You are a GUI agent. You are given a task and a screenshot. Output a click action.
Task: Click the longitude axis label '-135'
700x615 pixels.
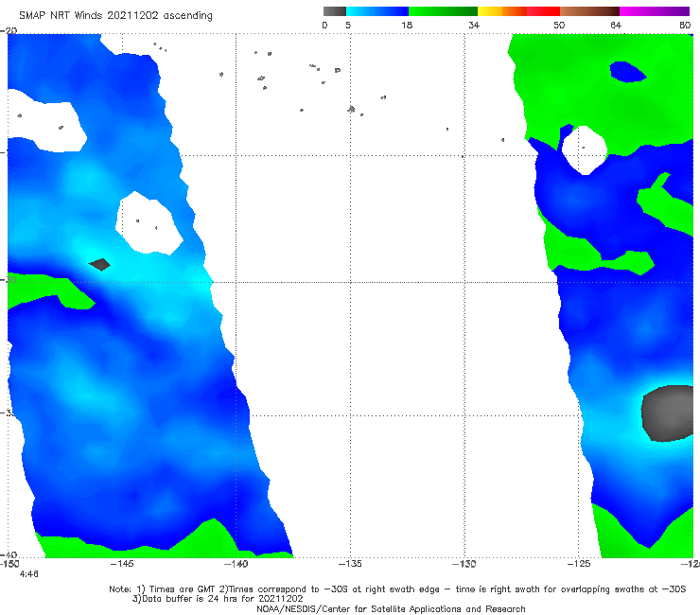coord(350,564)
